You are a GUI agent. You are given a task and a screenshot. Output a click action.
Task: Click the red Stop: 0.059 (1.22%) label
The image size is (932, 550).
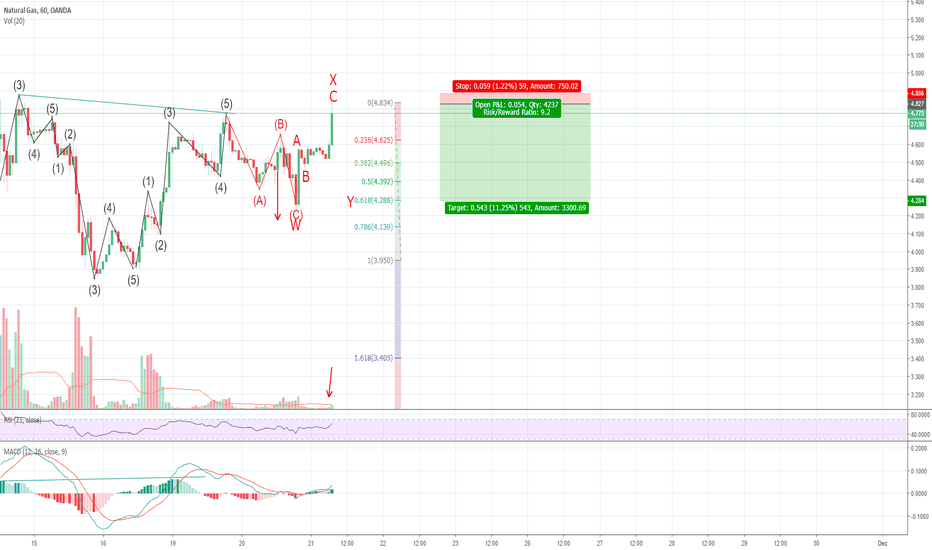[x=516, y=86]
